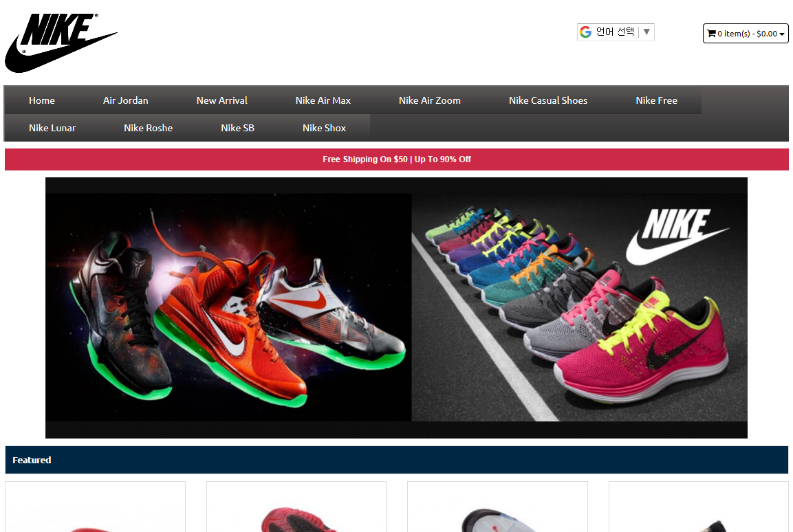
Task: Click the Free Shipping On $50 promo banner
Action: click(396, 159)
